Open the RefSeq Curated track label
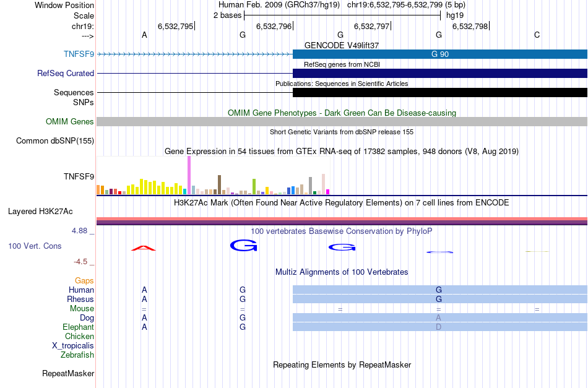The height and width of the screenshot is (388, 588). [x=66, y=73]
